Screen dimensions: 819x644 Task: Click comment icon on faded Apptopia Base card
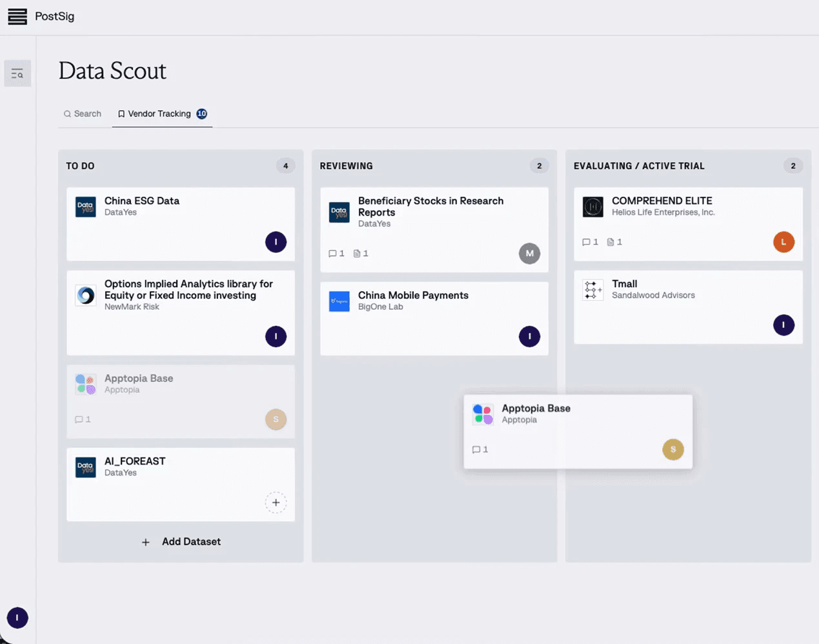coord(79,419)
